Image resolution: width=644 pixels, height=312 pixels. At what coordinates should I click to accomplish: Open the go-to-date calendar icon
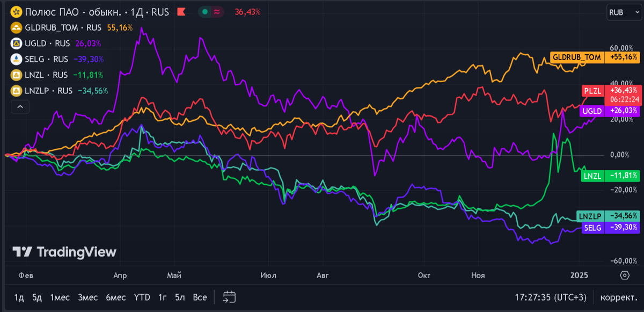230,296
